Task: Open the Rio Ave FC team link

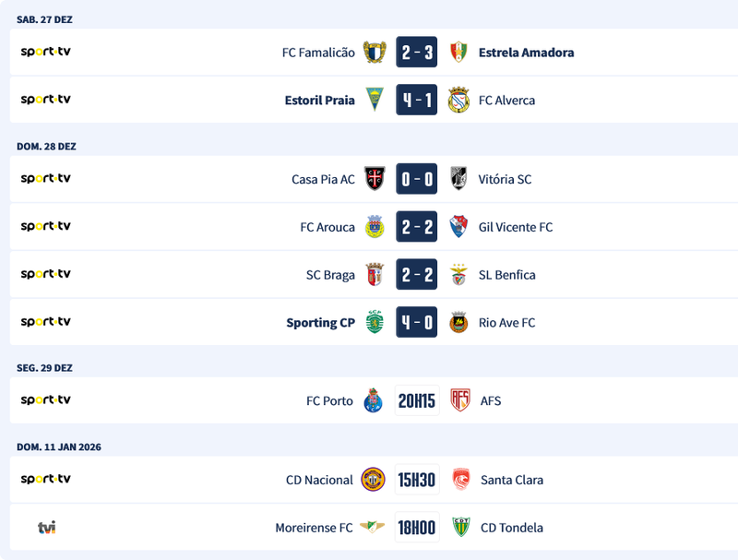Action: coord(506,323)
